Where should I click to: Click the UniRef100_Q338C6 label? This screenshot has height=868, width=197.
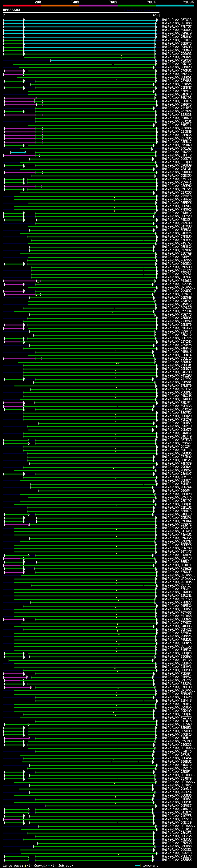(x=177, y=40)
